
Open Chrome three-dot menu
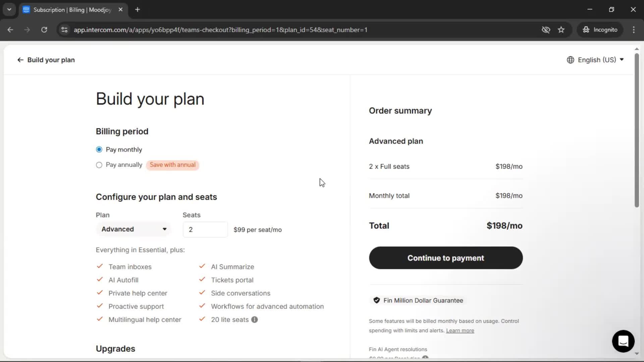click(634, 30)
